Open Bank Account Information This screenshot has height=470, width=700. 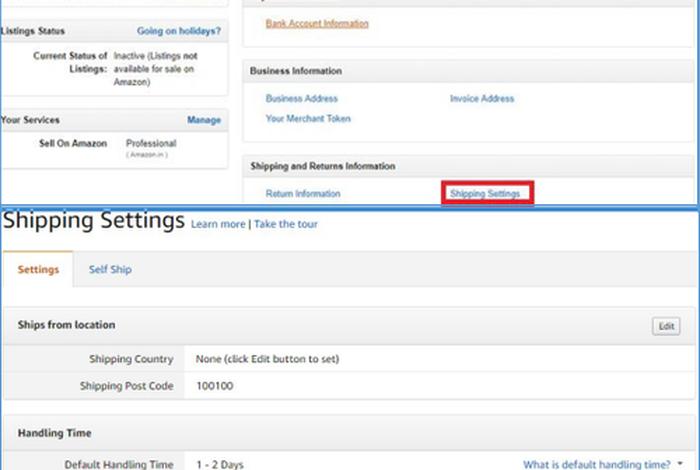coord(317,23)
